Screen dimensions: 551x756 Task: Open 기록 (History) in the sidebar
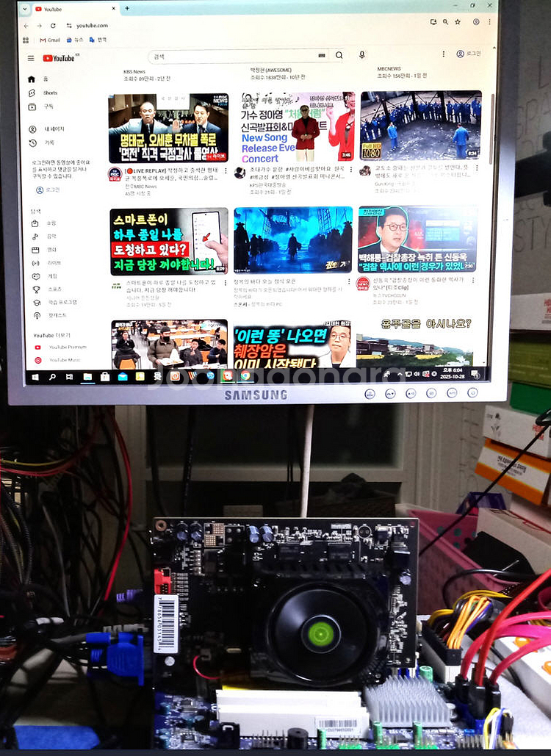pyautogui.click(x=41, y=143)
